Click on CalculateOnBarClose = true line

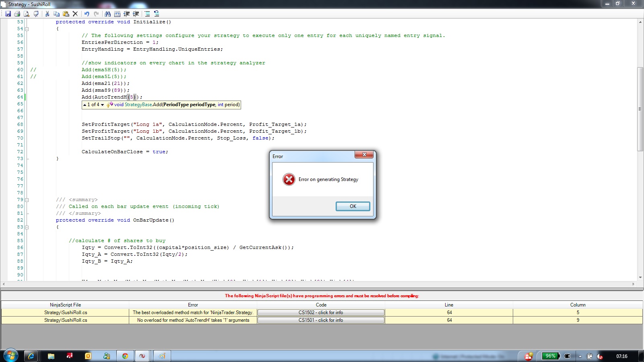[x=125, y=152]
